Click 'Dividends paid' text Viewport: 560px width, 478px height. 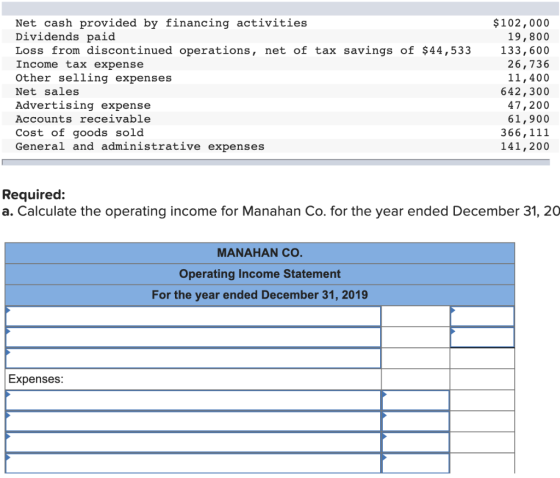tap(65, 37)
